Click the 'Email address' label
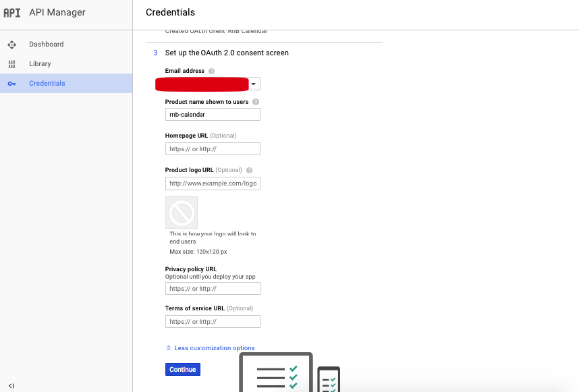The height and width of the screenshot is (392, 579). [x=185, y=71]
